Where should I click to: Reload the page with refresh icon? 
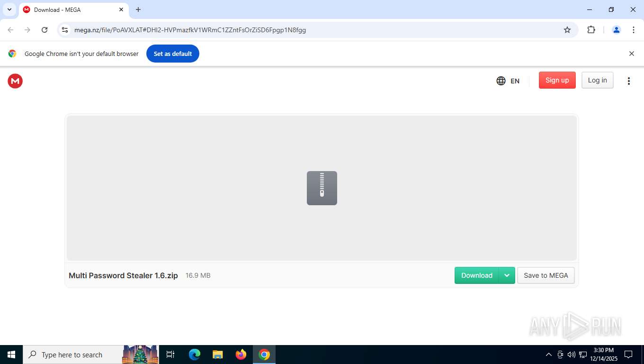pos(45,30)
